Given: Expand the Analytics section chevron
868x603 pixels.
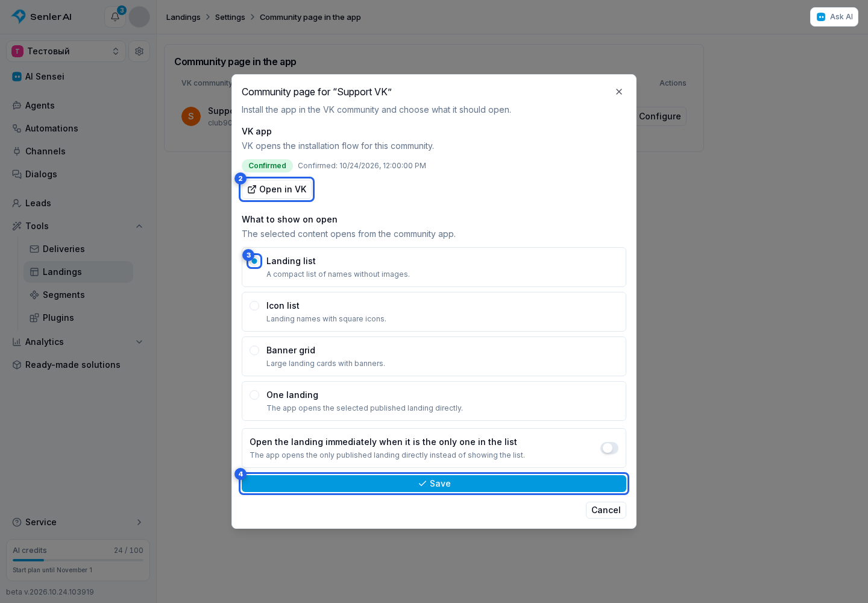Looking at the screenshot, I should 139,342.
